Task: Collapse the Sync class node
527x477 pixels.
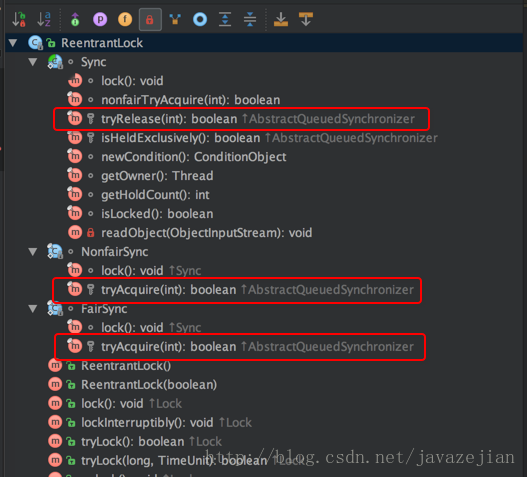Action: 33,62
